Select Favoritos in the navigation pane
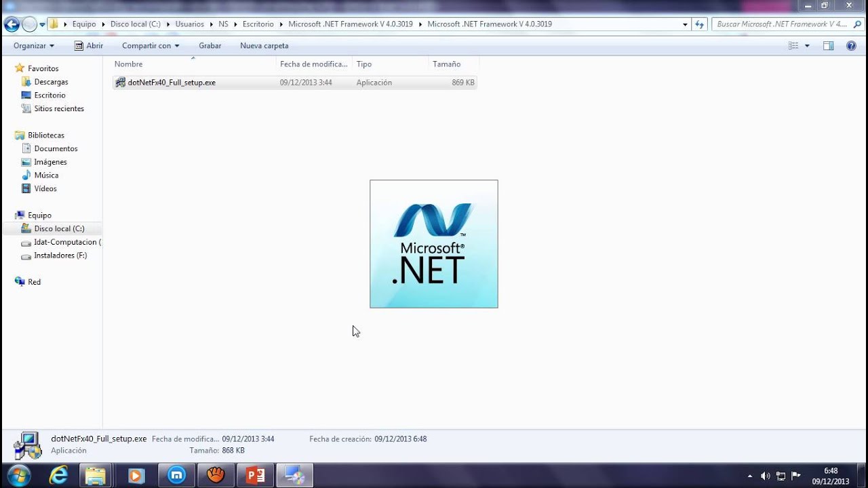 [43, 68]
